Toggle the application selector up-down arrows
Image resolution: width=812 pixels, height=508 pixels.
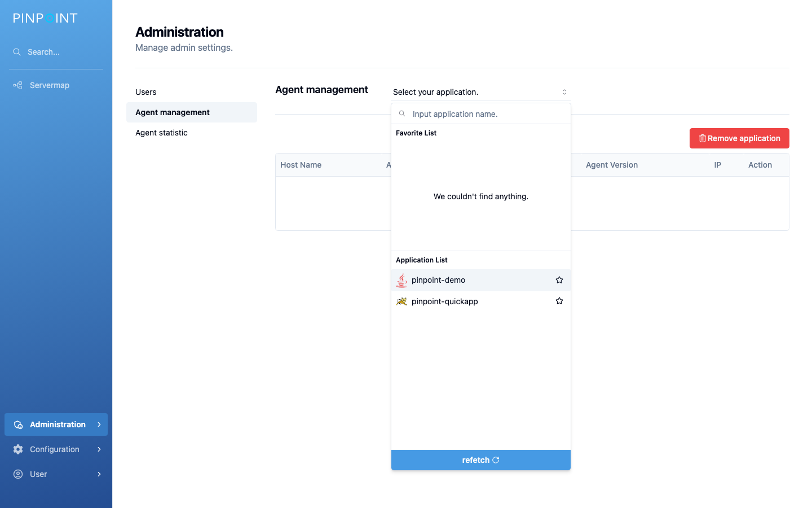click(564, 92)
